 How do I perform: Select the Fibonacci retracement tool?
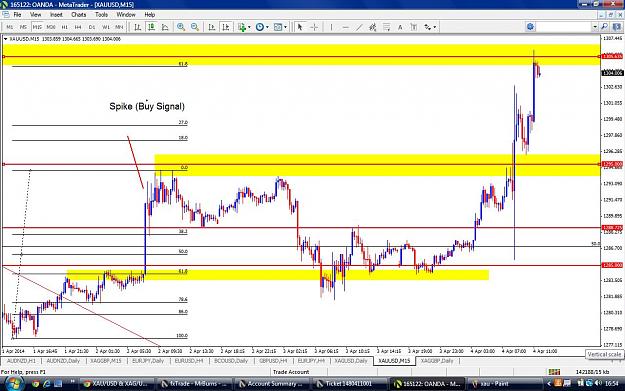[386, 27]
